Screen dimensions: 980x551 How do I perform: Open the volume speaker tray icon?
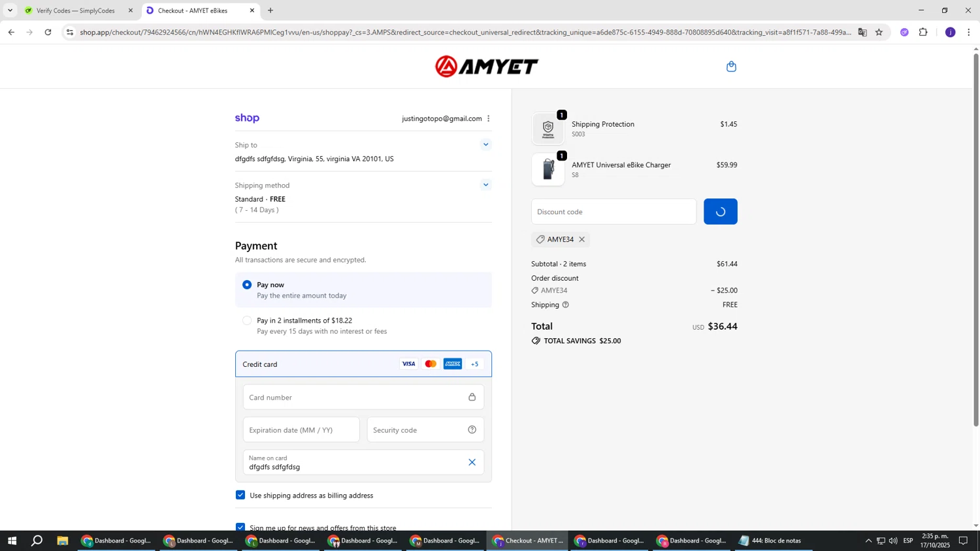(893, 541)
